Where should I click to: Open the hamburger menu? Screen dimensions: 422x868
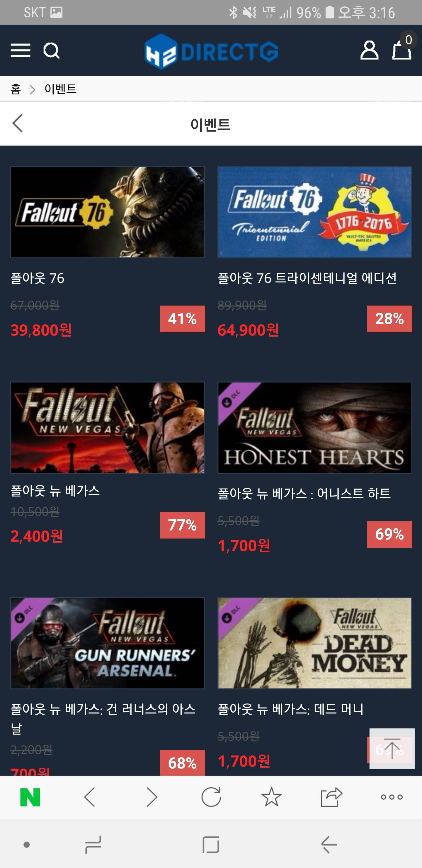click(x=21, y=50)
